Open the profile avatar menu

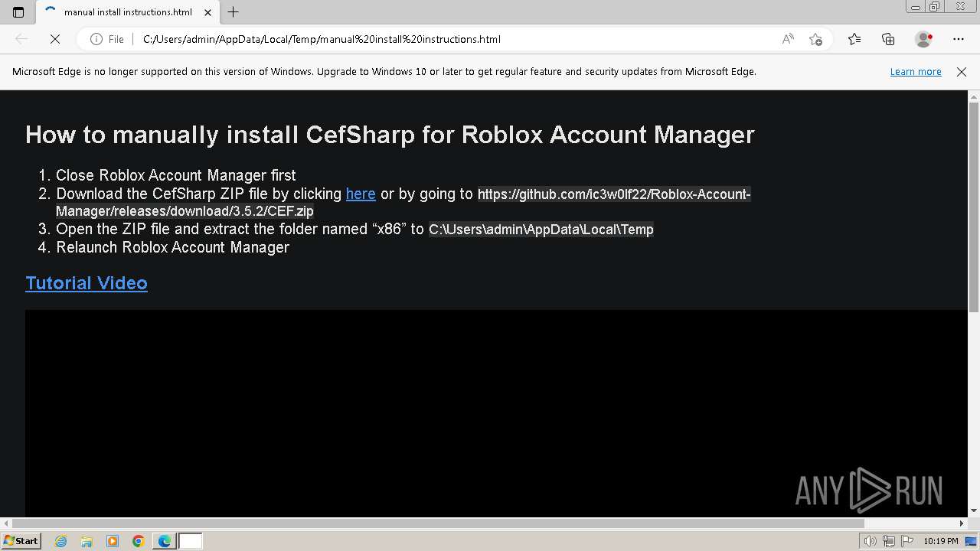coord(923,39)
